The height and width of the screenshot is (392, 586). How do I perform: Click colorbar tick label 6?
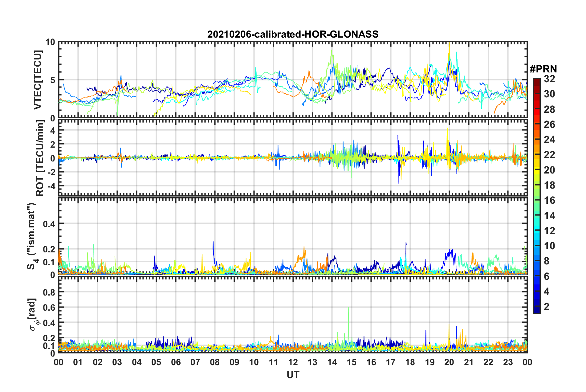(x=547, y=276)
